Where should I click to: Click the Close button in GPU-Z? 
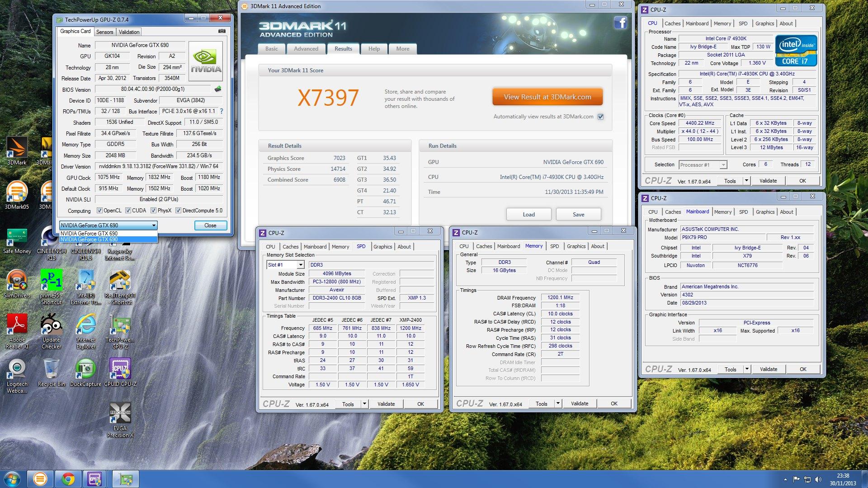tap(210, 225)
